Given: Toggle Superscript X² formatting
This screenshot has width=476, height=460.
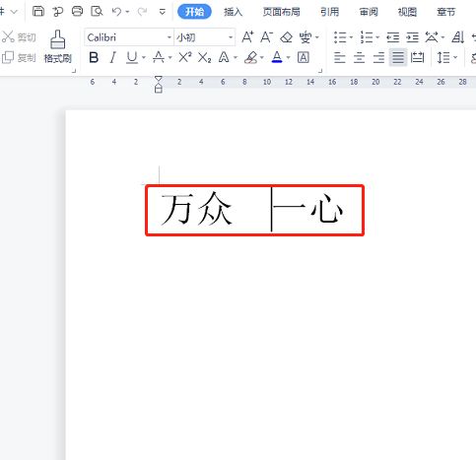Looking at the screenshot, I should click(185, 57).
